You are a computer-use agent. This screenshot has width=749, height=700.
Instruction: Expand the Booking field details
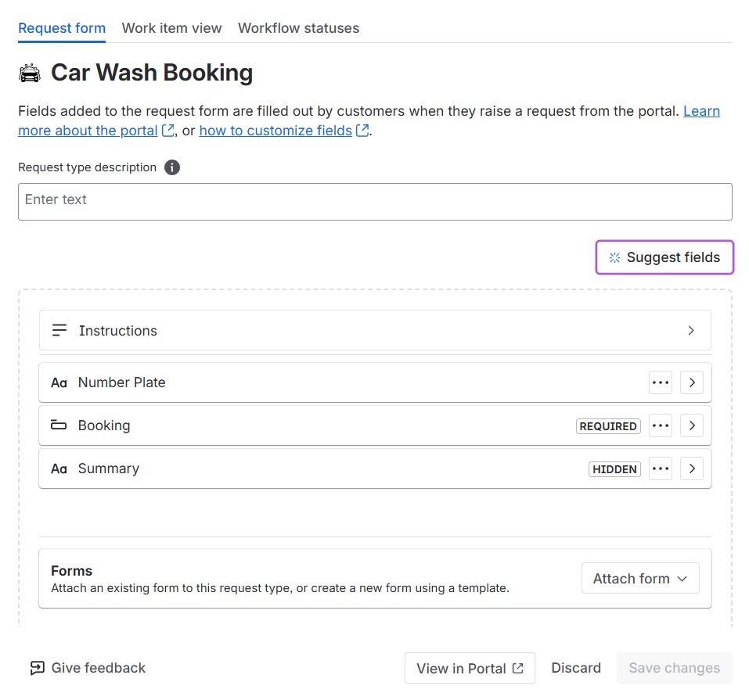pyautogui.click(x=691, y=425)
